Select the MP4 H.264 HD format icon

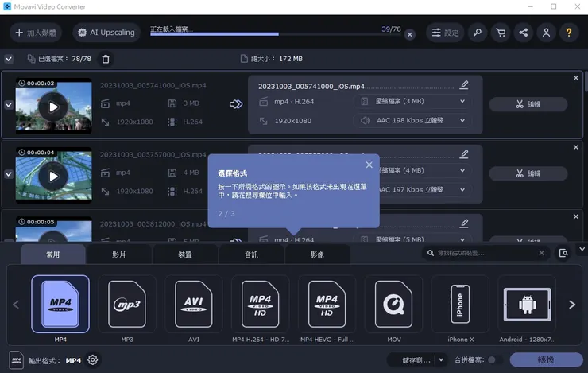click(x=261, y=305)
